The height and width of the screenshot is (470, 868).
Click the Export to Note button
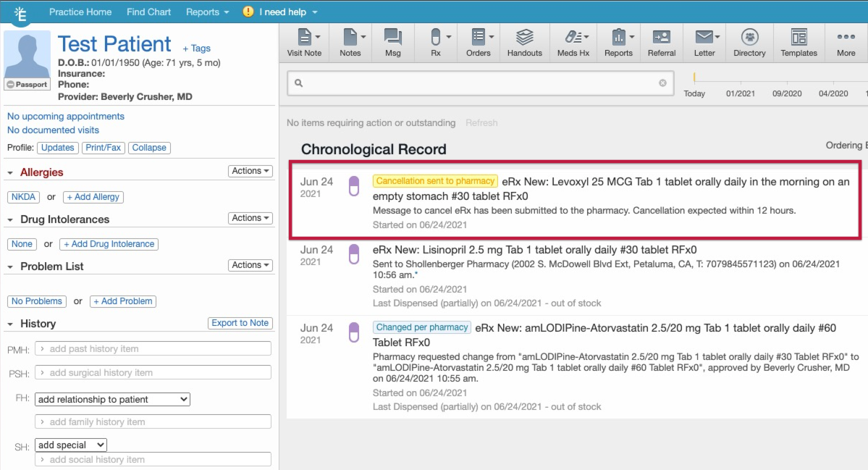point(240,323)
